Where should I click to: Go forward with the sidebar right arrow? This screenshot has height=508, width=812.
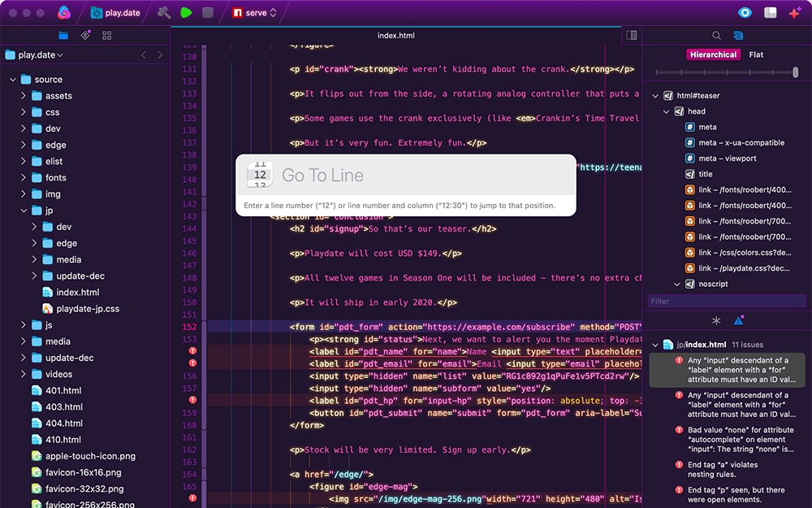click(x=160, y=55)
